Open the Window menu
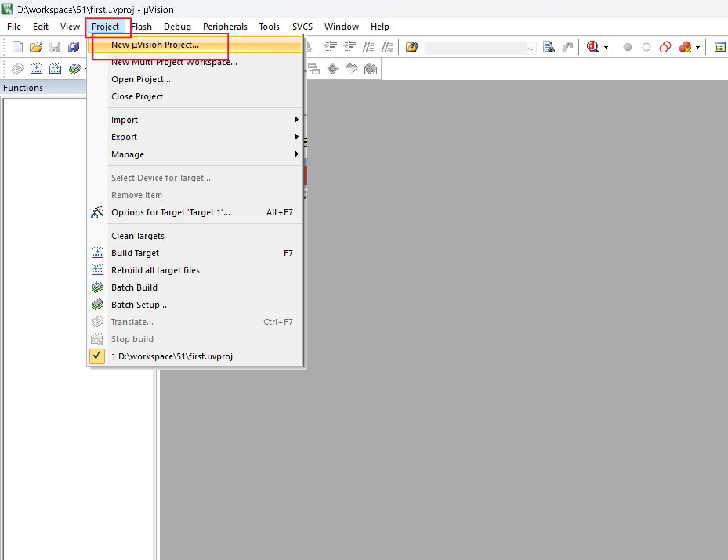The height and width of the screenshot is (560, 728). tap(342, 27)
